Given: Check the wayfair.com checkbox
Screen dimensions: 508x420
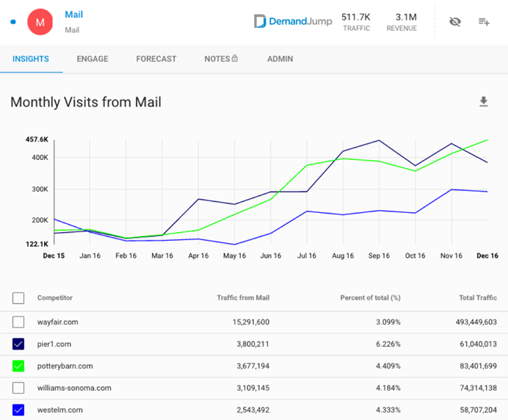Looking at the screenshot, I should point(18,322).
